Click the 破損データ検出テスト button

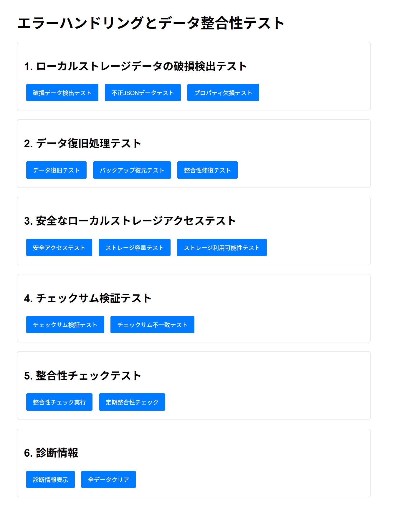click(62, 93)
